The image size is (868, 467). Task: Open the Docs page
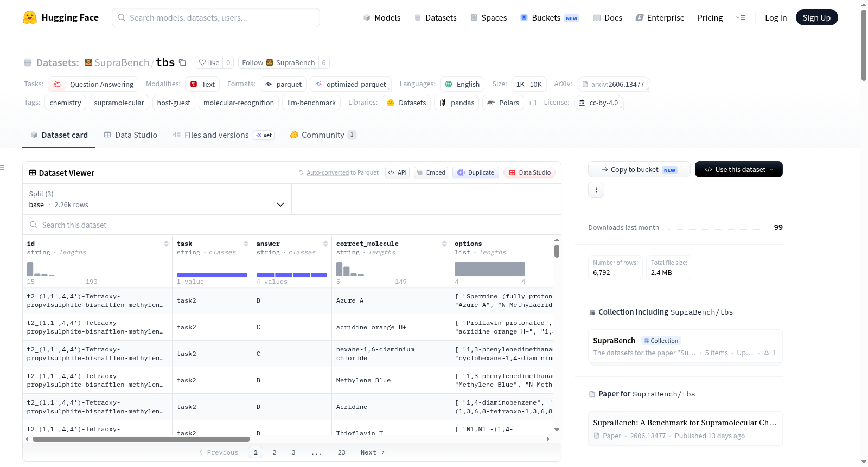608,17
